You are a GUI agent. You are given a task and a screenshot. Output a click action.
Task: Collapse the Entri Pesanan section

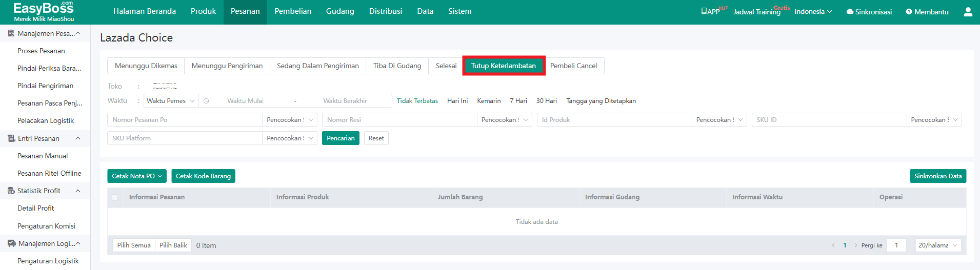pyautogui.click(x=78, y=138)
